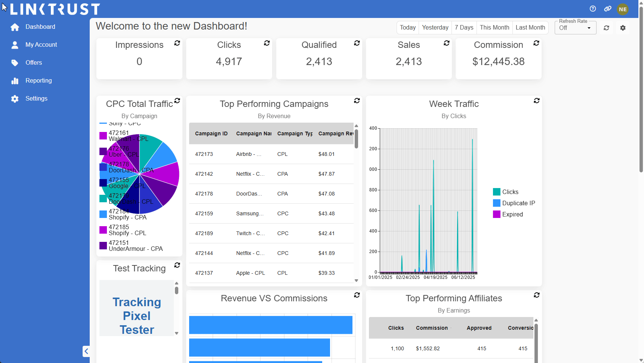The image size is (644, 363).
Task: Refresh the Commission card
Action: 536,43
